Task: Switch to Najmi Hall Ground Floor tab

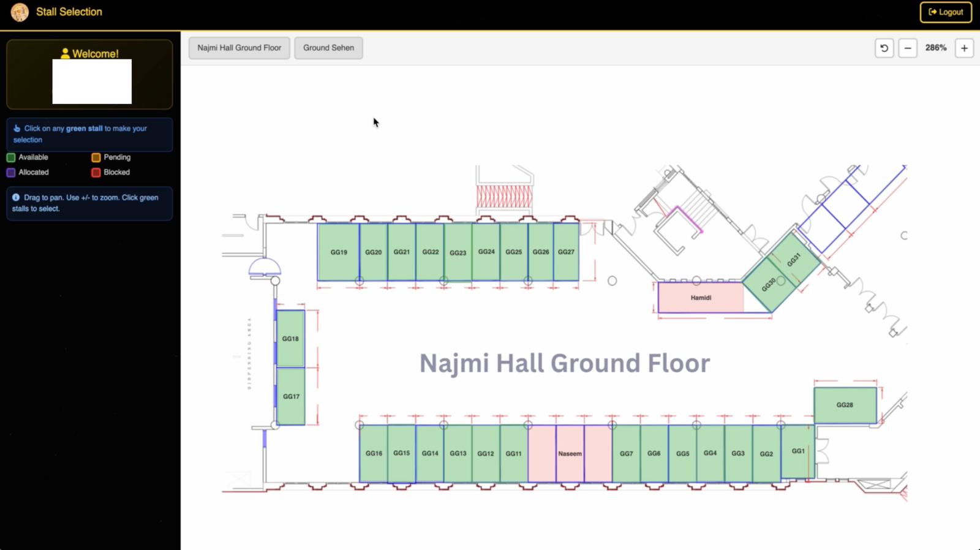Action: point(239,48)
